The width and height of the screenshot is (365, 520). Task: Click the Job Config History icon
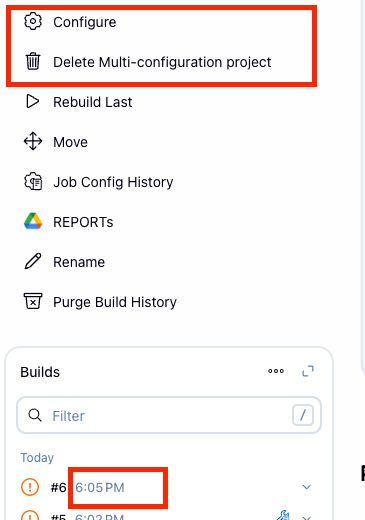tap(33, 182)
